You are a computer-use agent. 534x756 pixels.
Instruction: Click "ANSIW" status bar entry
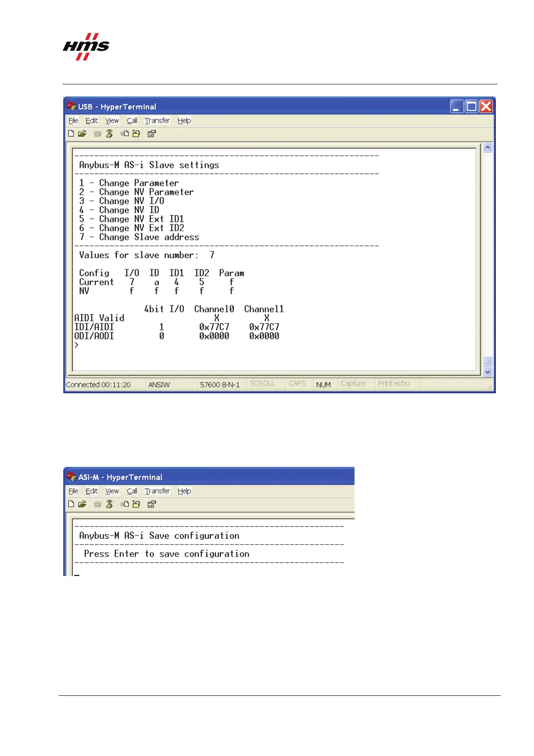[159, 385]
